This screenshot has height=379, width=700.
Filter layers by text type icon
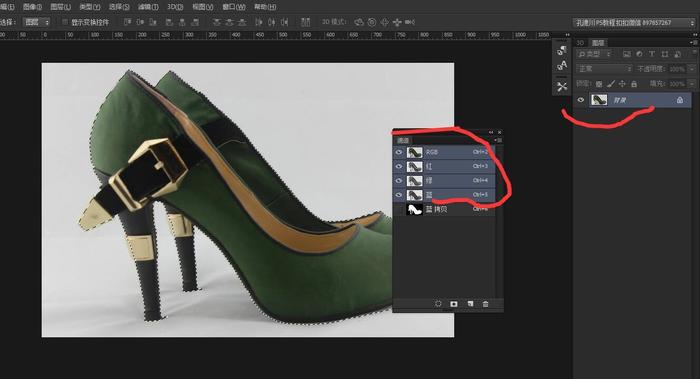(651, 54)
